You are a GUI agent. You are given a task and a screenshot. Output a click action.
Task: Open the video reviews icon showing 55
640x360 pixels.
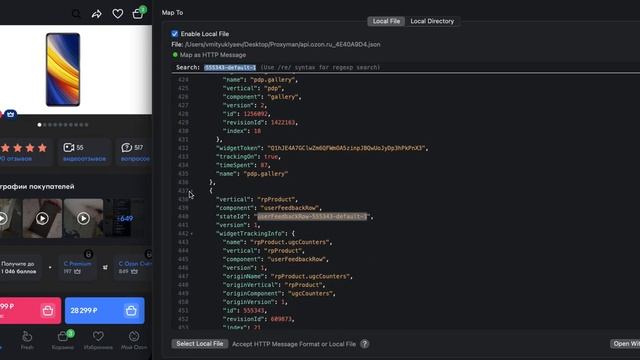(69, 147)
